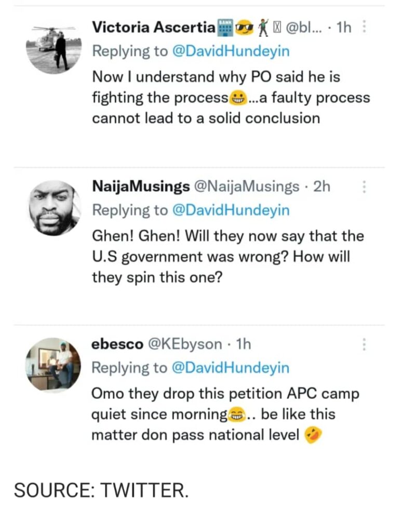Click the 1h timestamp on ebesco's tweet
Screen dimensions: 403x532
pos(244,343)
